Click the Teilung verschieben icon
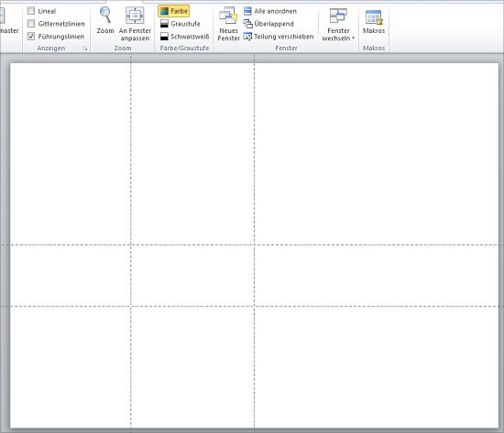 click(247, 37)
